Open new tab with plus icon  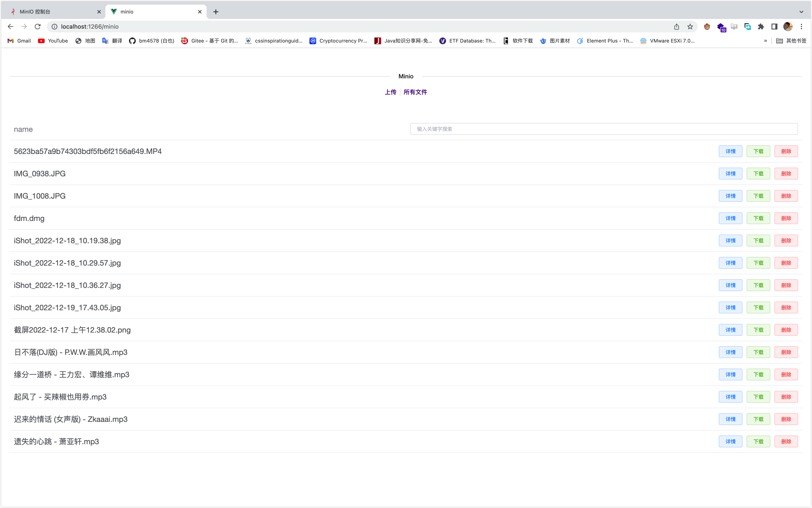click(216, 12)
